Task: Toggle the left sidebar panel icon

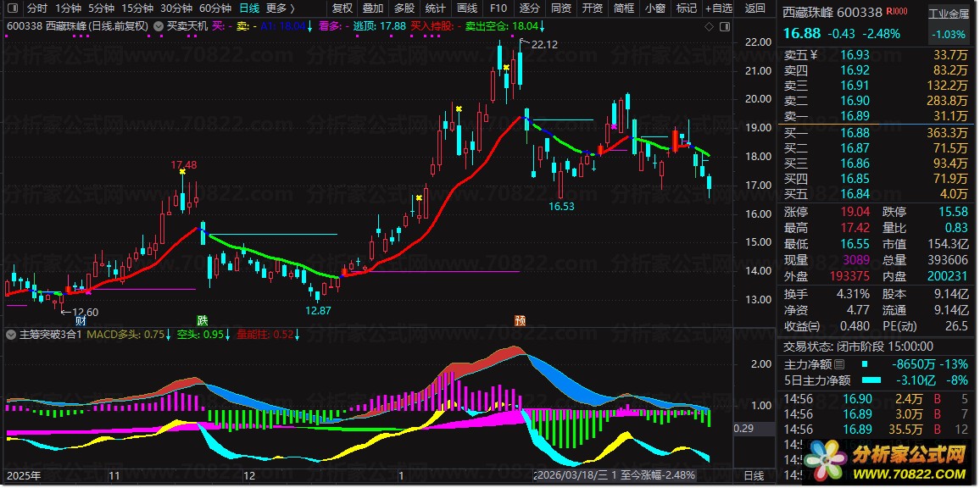Action: click(14, 8)
